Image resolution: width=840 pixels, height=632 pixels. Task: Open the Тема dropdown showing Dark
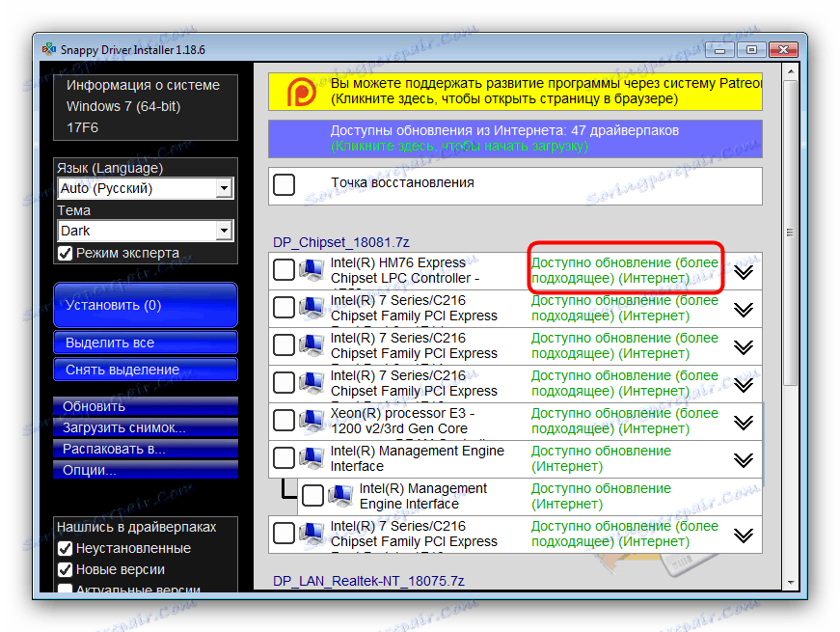(x=225, y=231)
